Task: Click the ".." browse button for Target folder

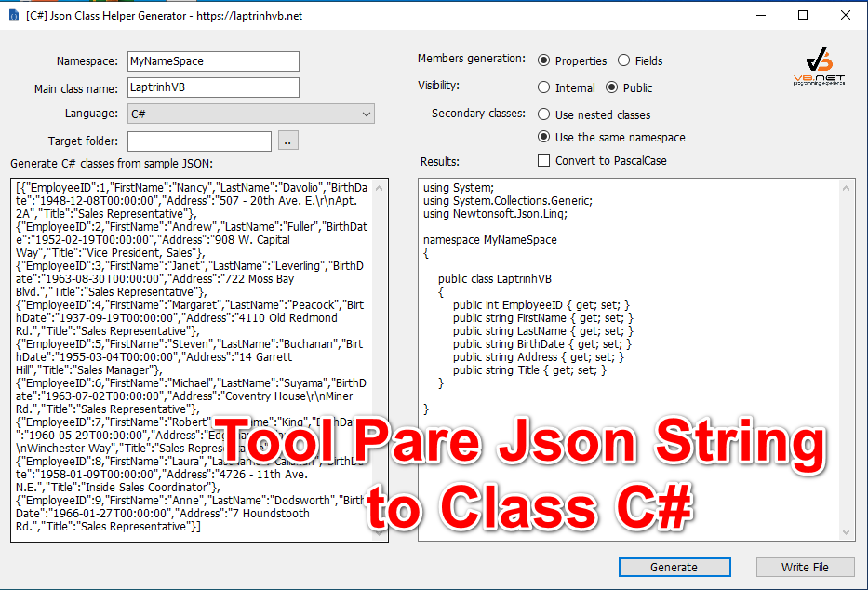Action: (x=288, y=141)
